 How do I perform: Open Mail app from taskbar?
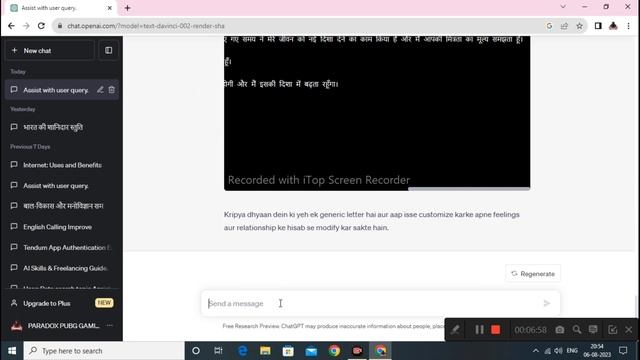311,351
